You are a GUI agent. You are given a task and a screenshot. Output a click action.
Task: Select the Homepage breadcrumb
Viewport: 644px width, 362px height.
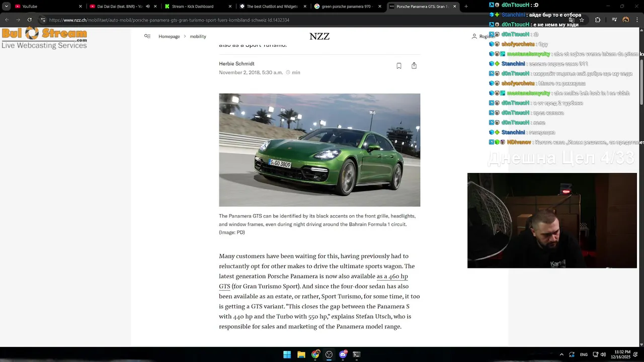(x=169, y=36)
